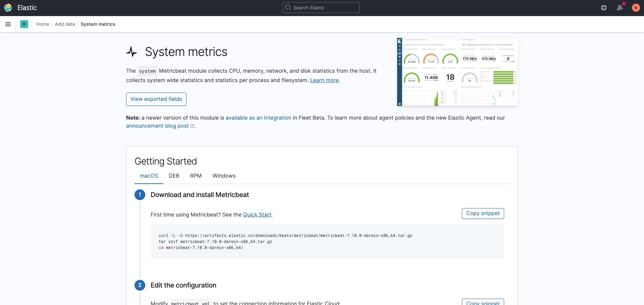Click the system inline code label
The width and height of the screenshot is (644, 305).
click(147, 71)
